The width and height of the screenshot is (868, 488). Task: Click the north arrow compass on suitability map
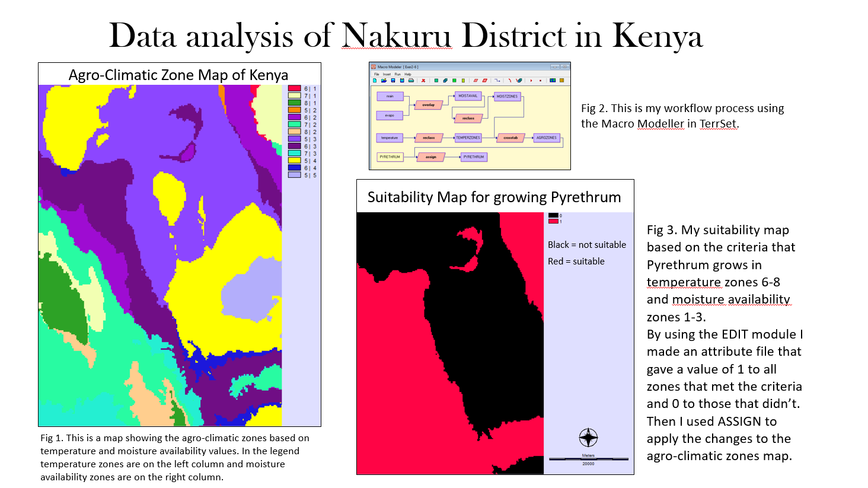588,438
